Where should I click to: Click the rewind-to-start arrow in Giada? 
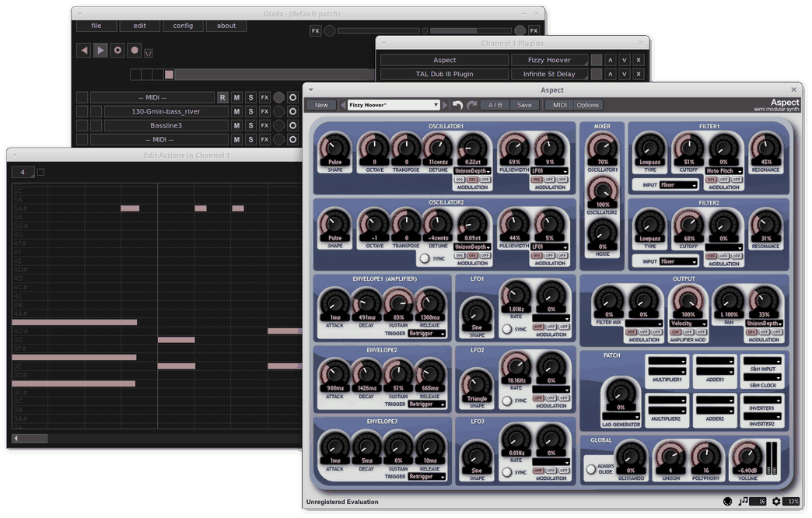[83, 51]
